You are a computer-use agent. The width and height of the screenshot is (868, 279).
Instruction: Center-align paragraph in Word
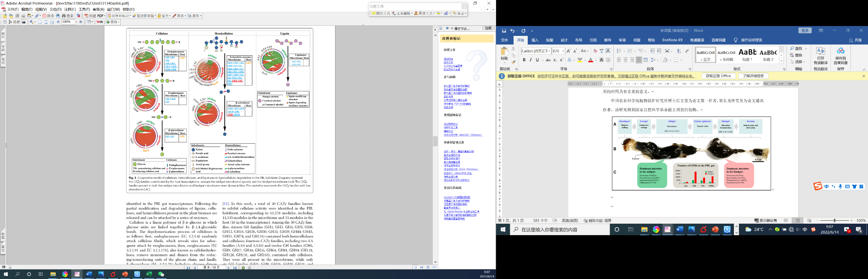tap(626, 60)
